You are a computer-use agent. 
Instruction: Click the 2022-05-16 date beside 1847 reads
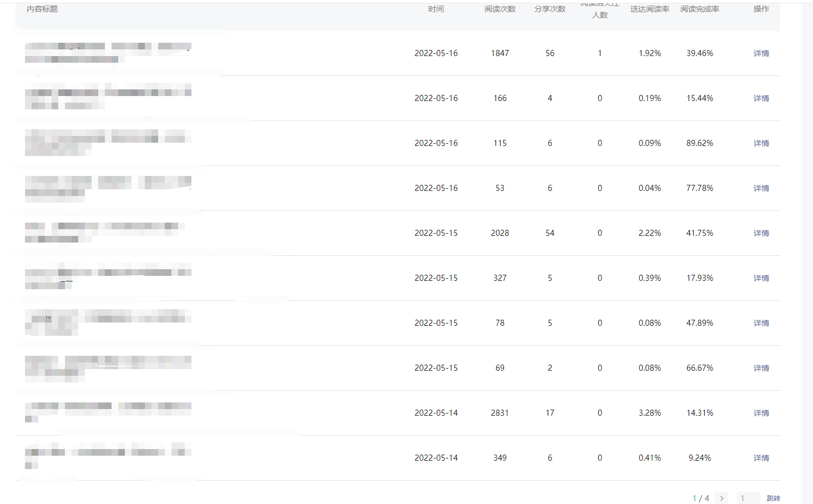pyautogui.click(x=436, y=53)
